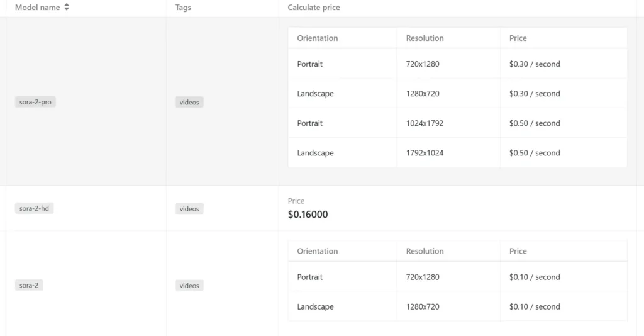Click Portrait $0.10 / second price cell
Viewport: 644px width, 336px height.
[x=535, y=277]
